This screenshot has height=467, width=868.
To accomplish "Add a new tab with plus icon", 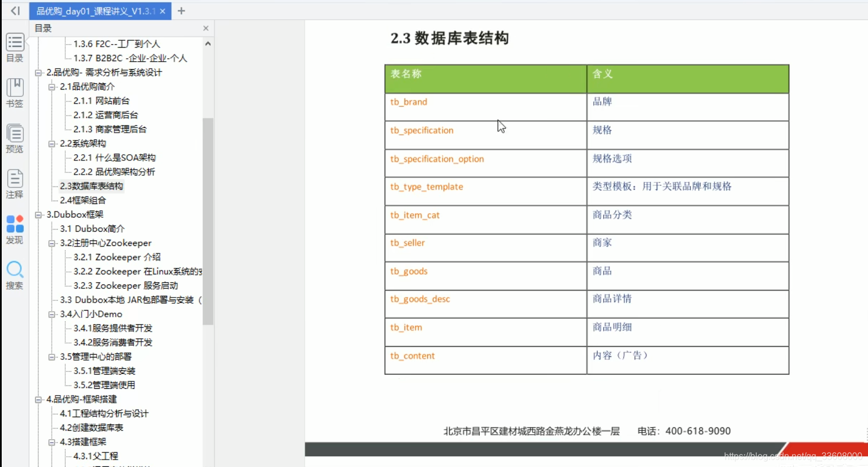I will pyautogui.click(x=181, y=11).
